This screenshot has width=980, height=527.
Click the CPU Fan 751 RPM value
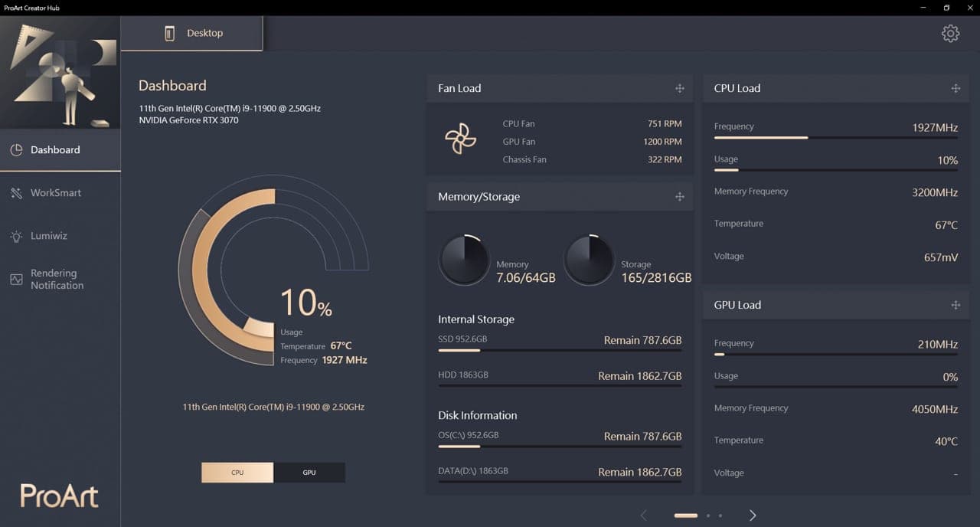click(665, 124)
